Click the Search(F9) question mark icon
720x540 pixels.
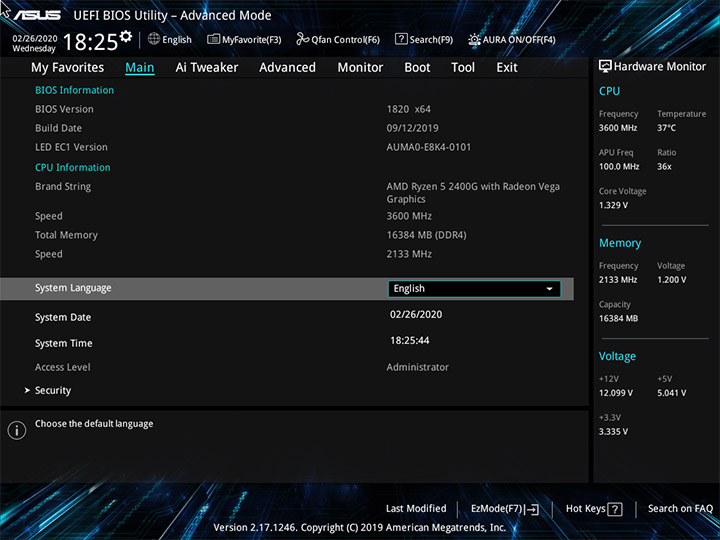[x=401, y=39]
